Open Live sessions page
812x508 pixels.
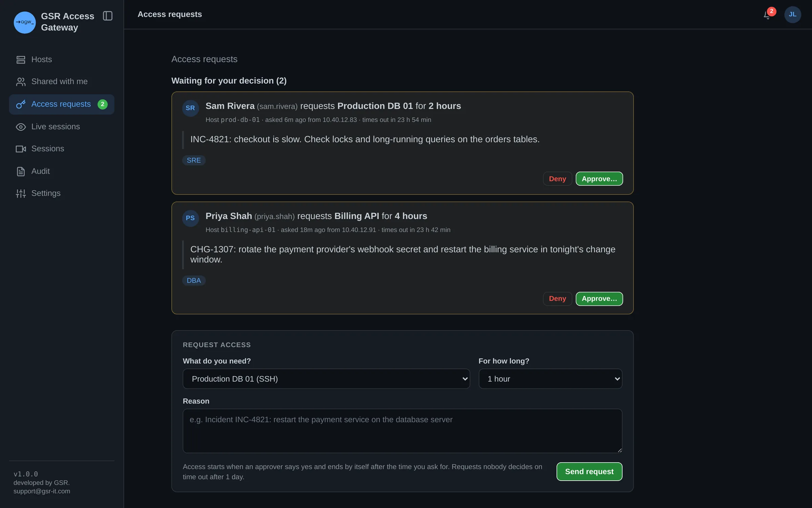[x=62, y=127]
